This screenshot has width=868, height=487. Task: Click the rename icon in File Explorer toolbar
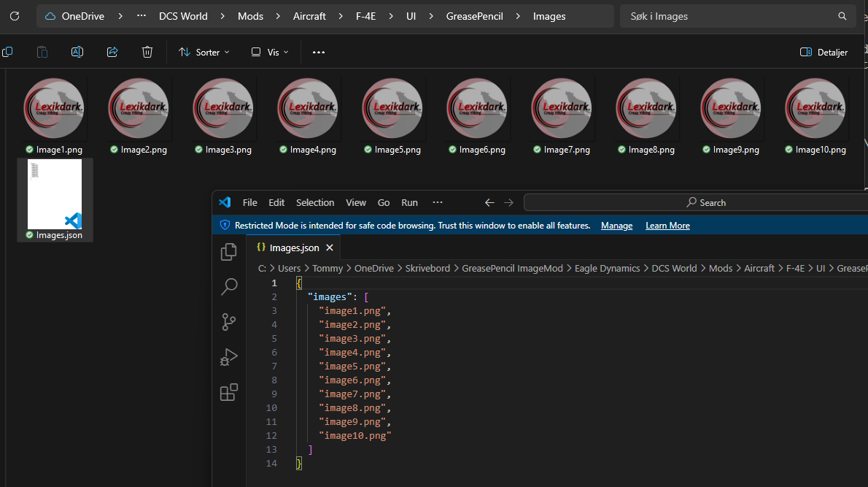click(x=77, y=52)
